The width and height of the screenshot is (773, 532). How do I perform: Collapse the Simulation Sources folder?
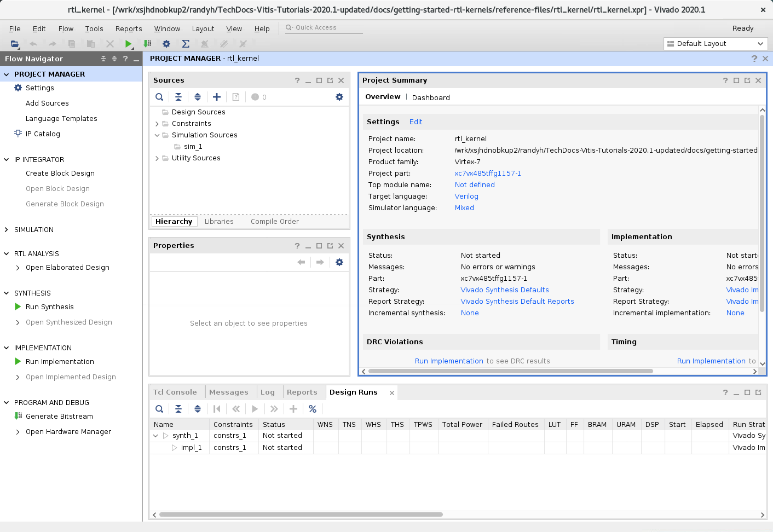pyautogui.click(x=157, y=135)
